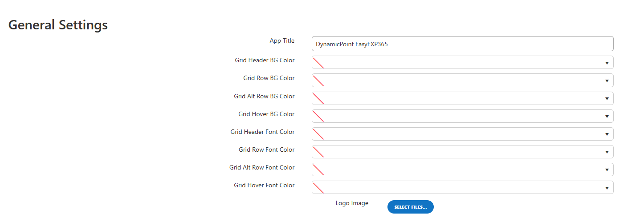Select the Grid Alt Row Font Color swatch
Viewport: 644px width, 218px height.
[318, 170]
